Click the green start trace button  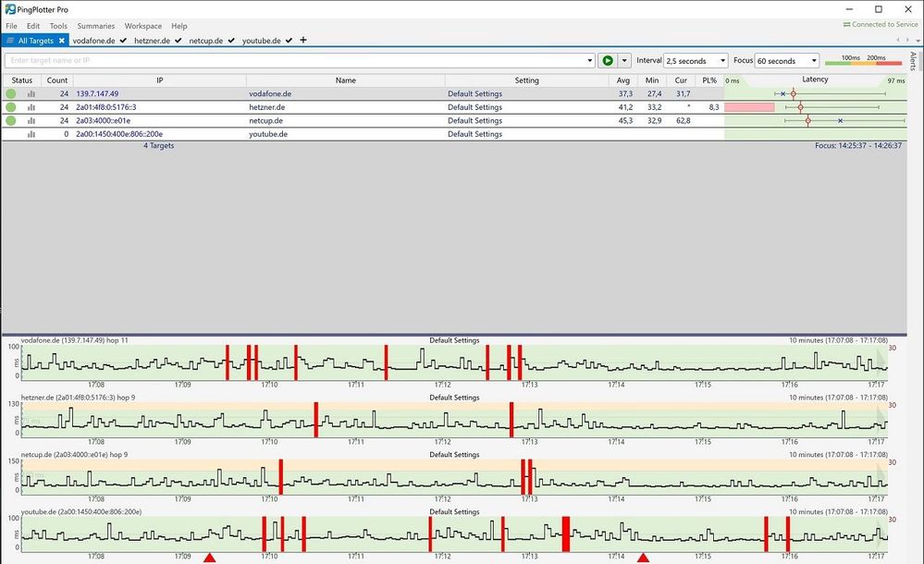pos(608,61)
